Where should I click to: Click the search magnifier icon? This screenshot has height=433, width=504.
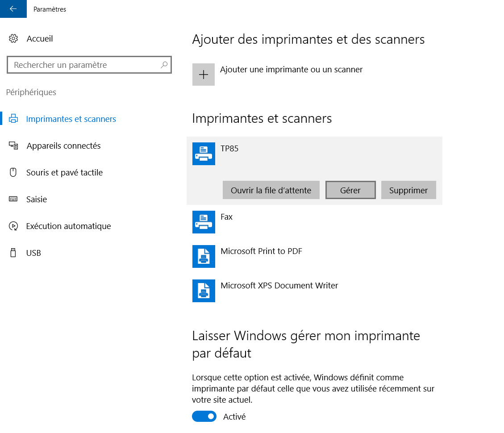point(164,65)
